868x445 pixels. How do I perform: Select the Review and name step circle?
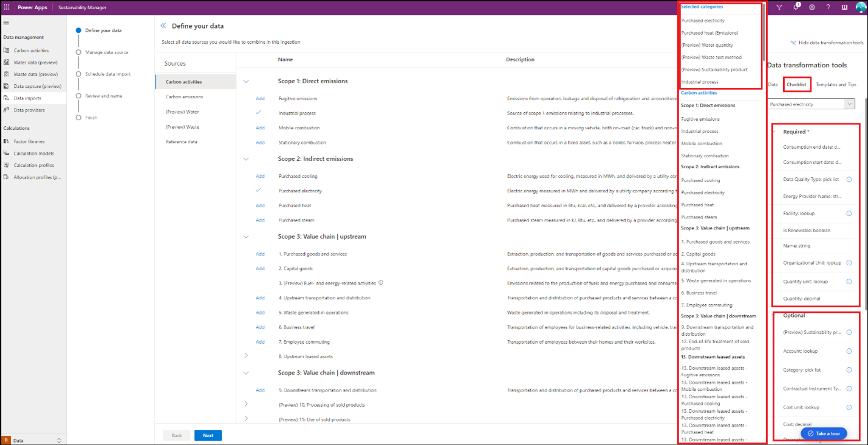[78, 96]
